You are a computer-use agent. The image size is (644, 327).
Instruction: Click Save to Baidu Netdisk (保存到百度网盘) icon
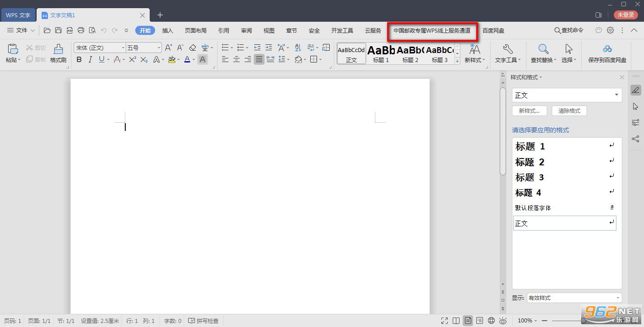coord(607,53)
